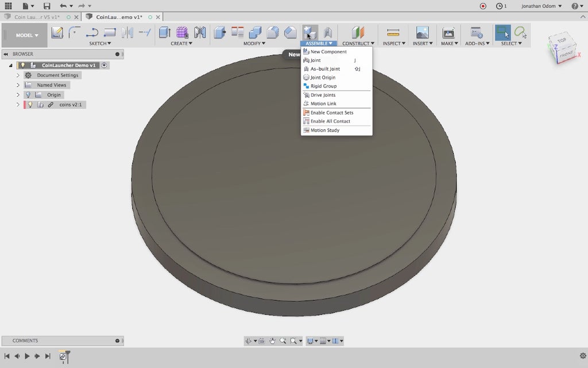
Task: Choose Motion Link menu entry
Action: pyautogui.click(x=336, y=103)
